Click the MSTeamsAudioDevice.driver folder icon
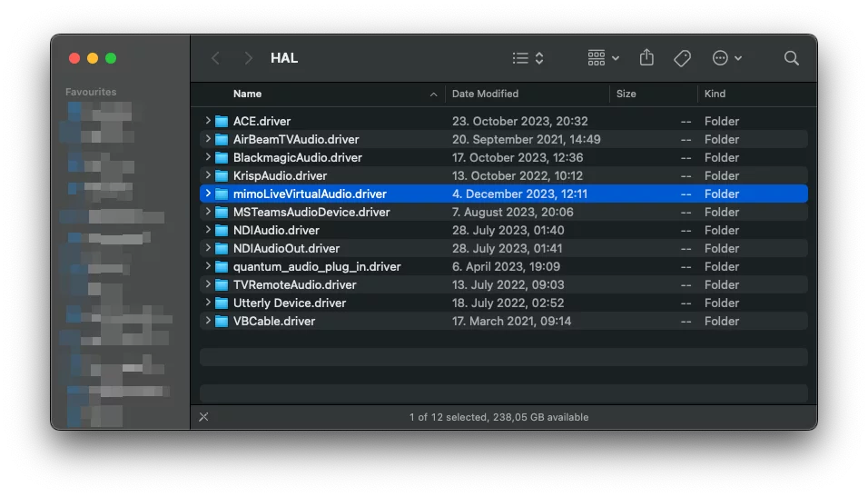The image size is (868, 497). [x=222, y=213]
